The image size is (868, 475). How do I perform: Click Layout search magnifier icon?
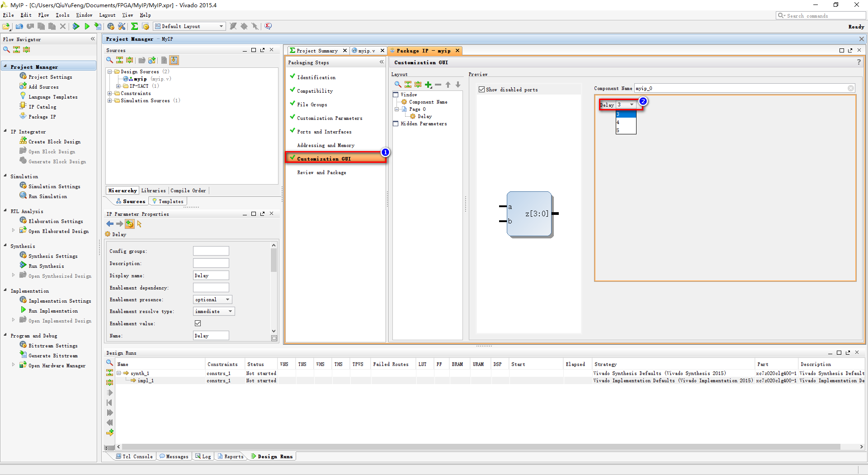click(x=398, y=85)
